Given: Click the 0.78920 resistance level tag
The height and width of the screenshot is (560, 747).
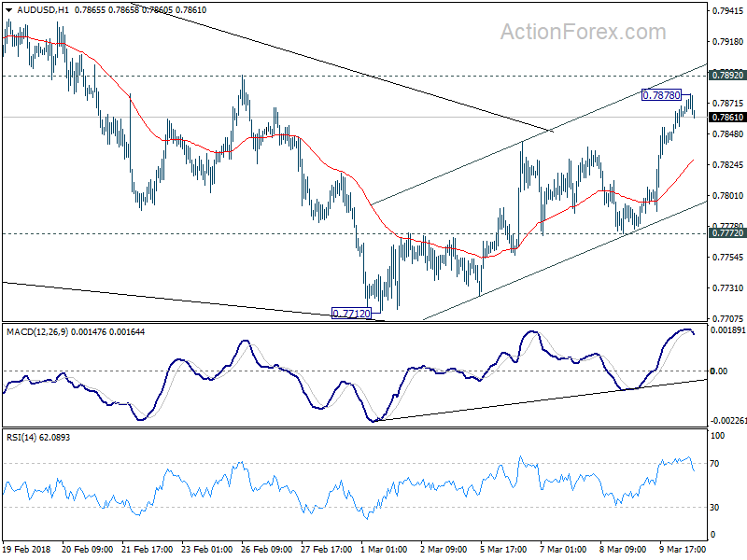Looking at the screenshot, I should click(x=726, y=76).
